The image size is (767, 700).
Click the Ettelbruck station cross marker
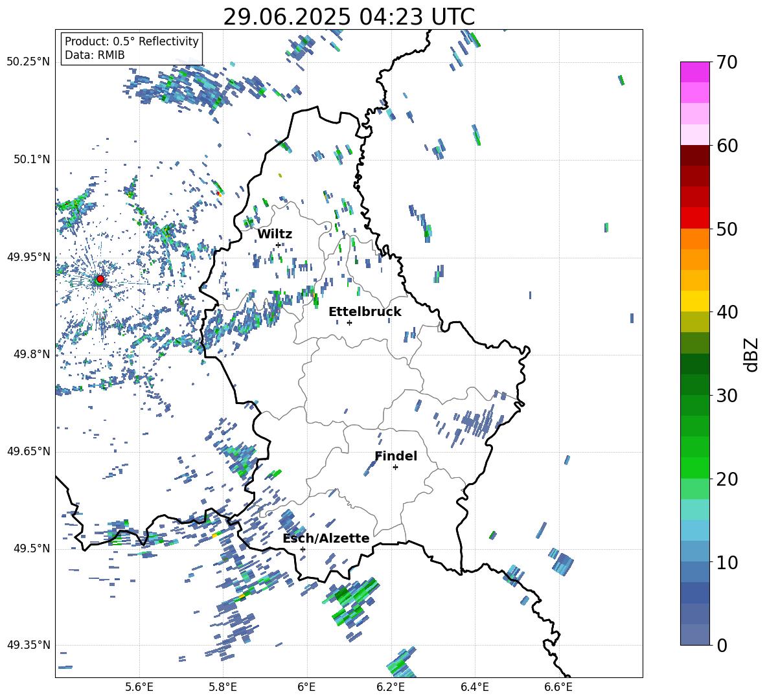click(349, 322)
